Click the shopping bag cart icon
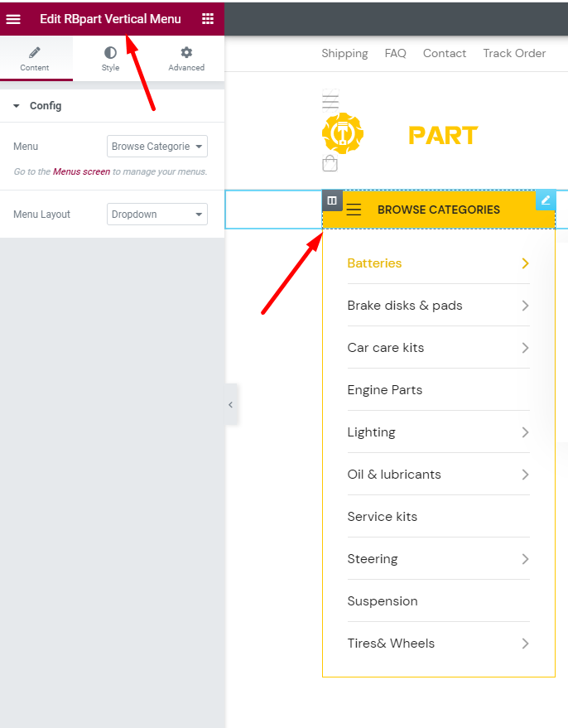The height and width of the screenshot is (728, 568). coord(330,163)
